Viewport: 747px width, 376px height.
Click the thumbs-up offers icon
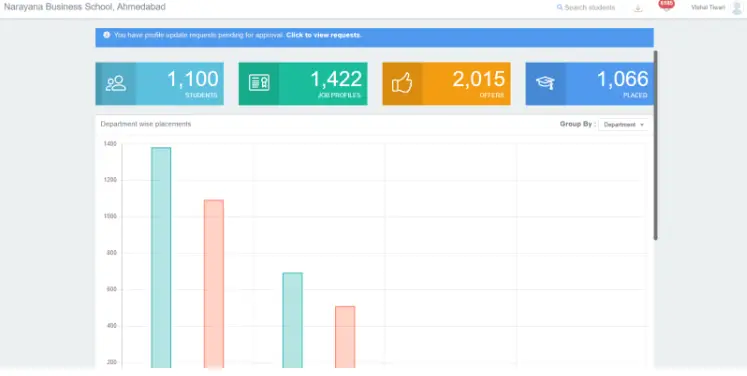(x=402, y=83)
